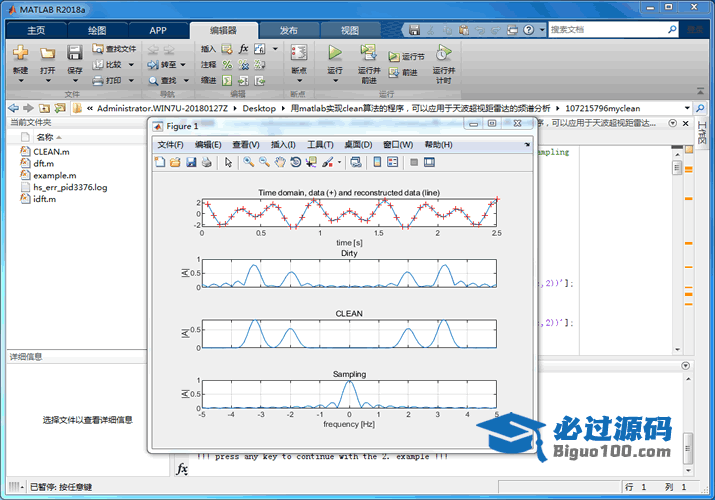
Task: Click the fx insert function icon in ribbon
Action: click(x=244, y=48)
